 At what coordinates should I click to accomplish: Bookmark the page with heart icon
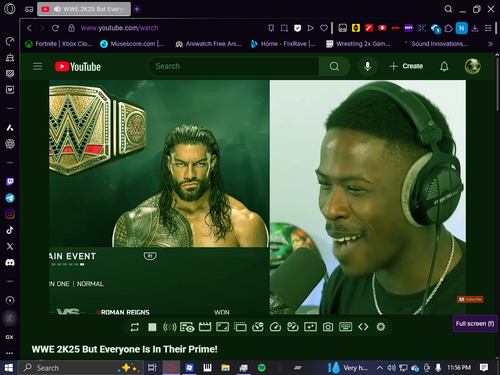tap(324, 28)
